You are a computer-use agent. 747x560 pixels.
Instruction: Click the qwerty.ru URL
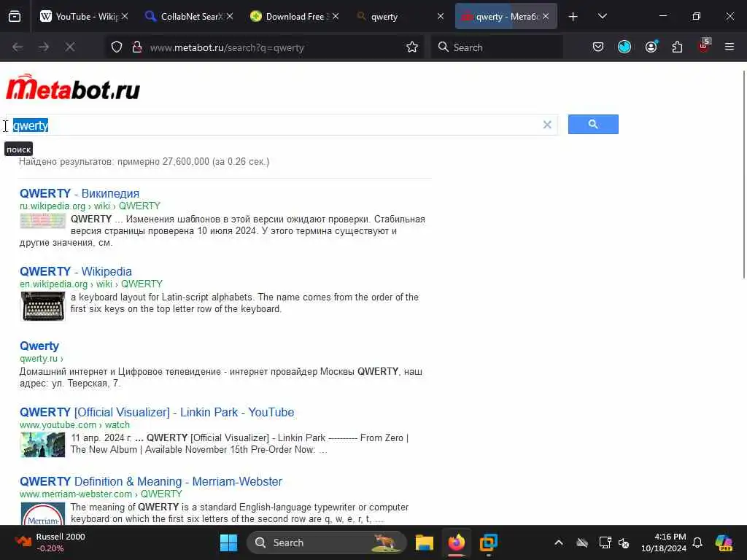41,359
